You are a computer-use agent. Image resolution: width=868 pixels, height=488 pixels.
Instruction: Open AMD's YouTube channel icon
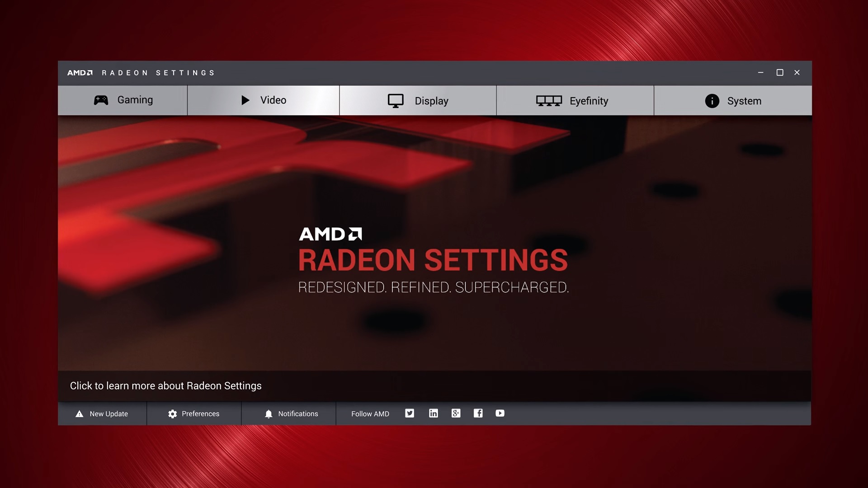(500, 413)
